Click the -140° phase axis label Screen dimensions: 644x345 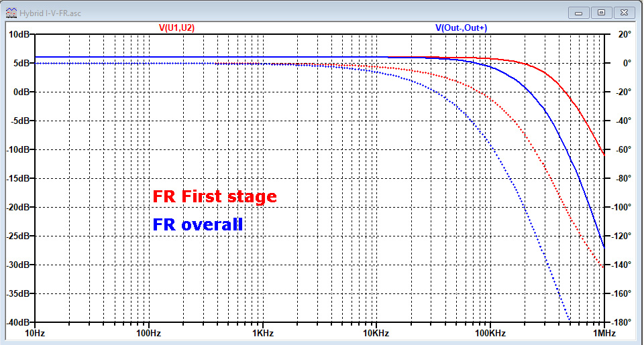pyautogui.click(x=622, y=265)
